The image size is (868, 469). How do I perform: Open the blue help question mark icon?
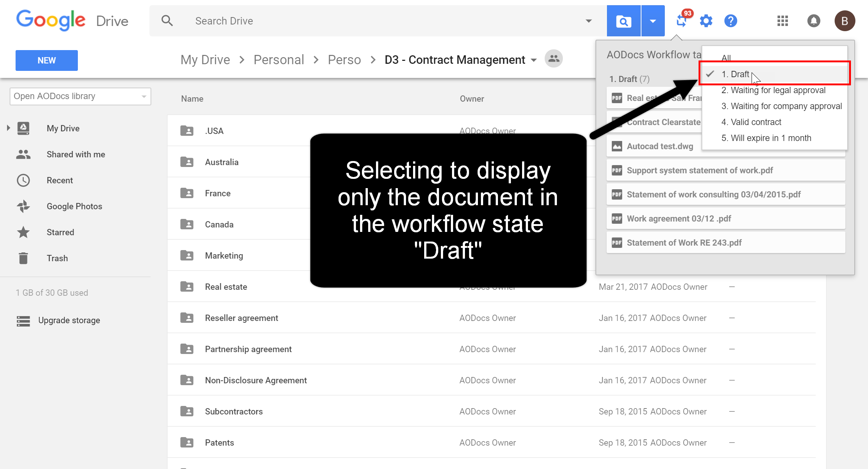[730, 21]
